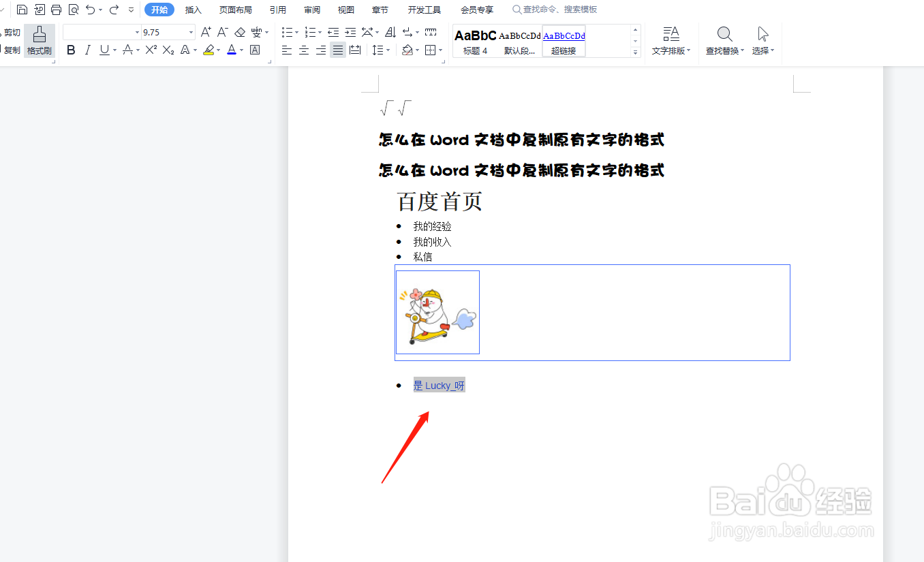Click the Find and Replace magnifier icon

(725, 35)
